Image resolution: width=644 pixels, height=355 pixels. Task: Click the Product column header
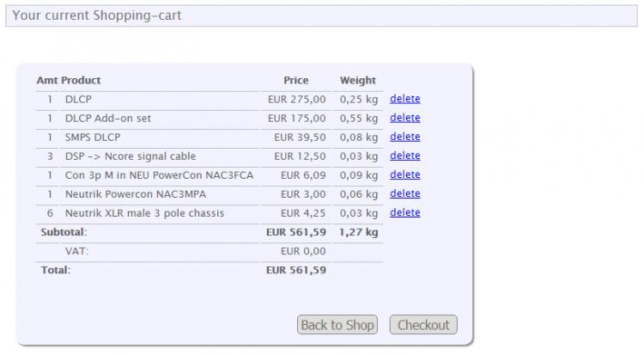[81, 80]
